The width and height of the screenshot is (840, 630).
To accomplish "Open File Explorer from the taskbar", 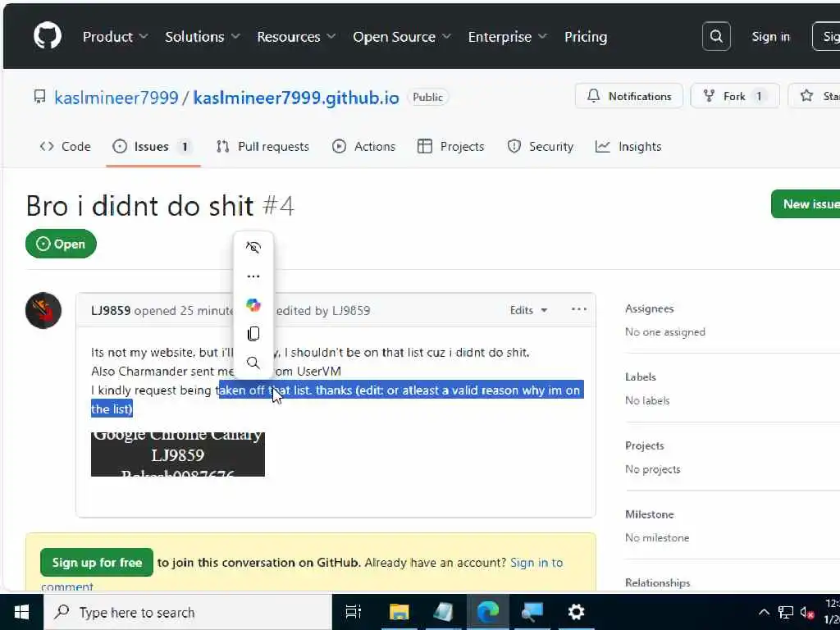I will tap(399, 612).
